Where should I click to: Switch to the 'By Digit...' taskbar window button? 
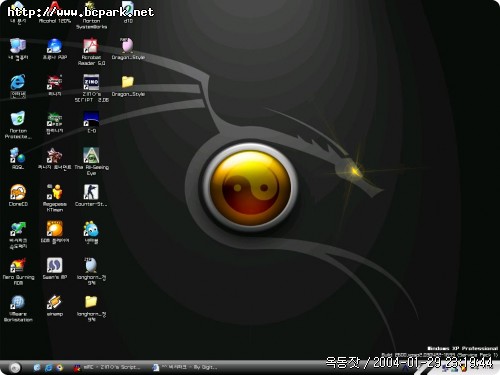(x=185, y=367)
